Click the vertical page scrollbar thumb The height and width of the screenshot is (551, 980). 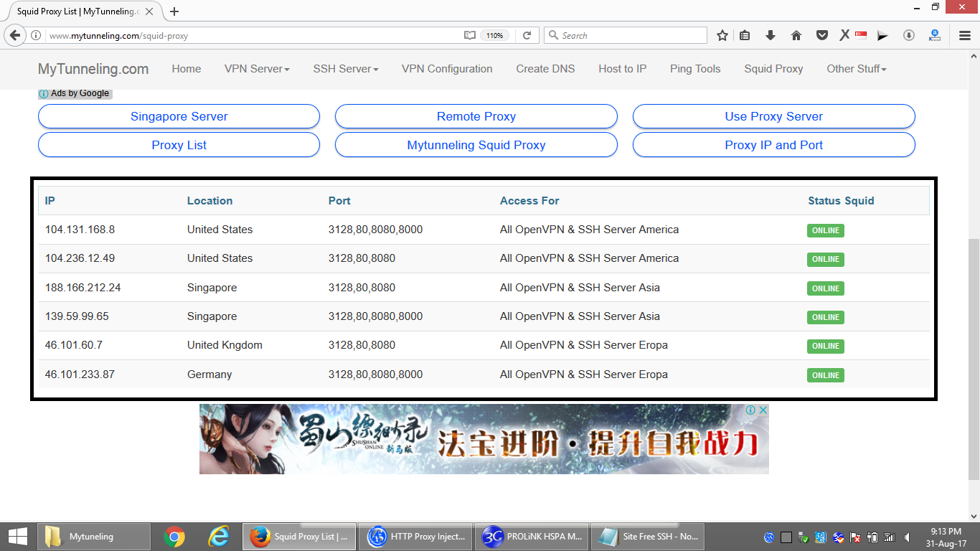[974, 359]
